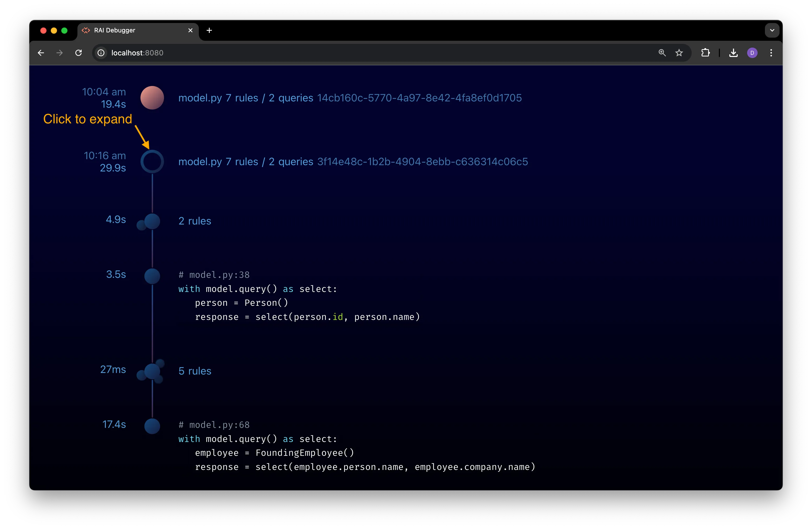Click run id 3f14e48c-1b2b-4904-8ebb-c636314c06c5
This screenshot has height=529, width=812.
coord(422,162)
